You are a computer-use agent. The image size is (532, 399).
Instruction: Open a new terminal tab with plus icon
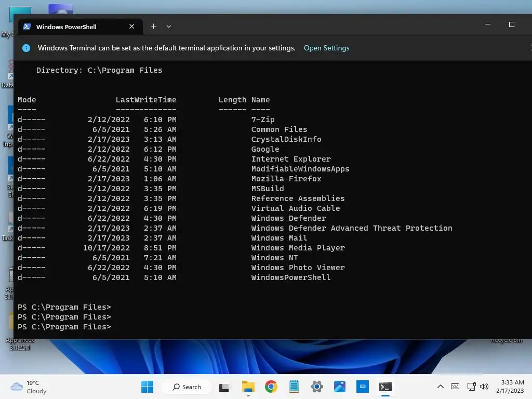click(153, 26)
